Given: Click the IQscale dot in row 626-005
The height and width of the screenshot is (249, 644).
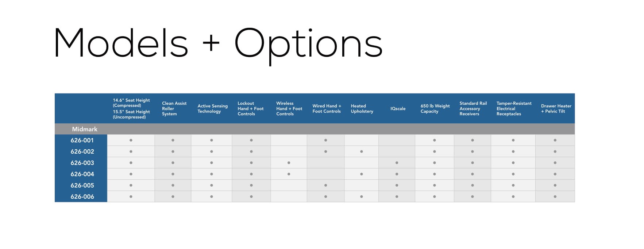Looking at the screenshot, I should tap(397, 185).
